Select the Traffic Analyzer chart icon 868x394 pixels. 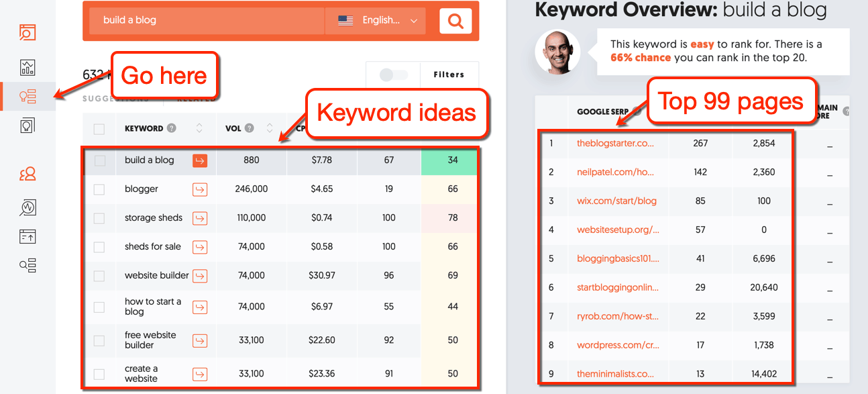(28, 67)
